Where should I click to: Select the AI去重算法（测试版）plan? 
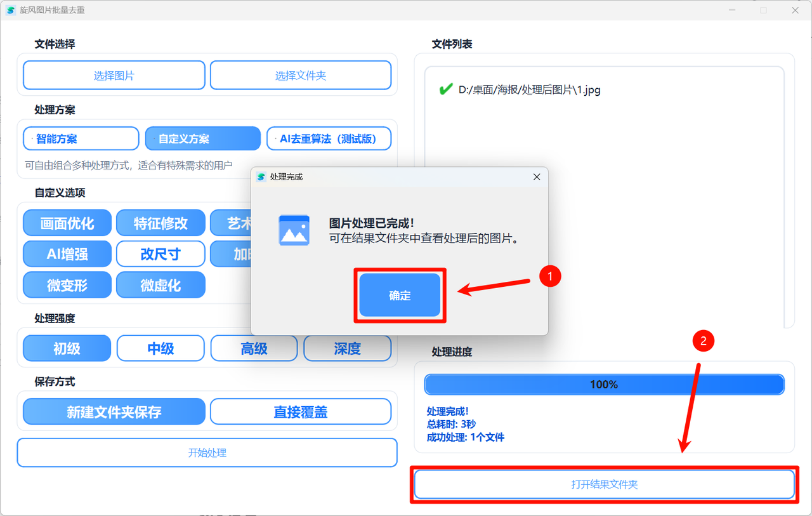pos(329,138)
